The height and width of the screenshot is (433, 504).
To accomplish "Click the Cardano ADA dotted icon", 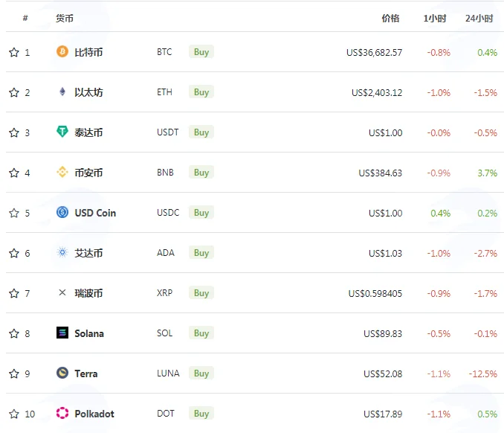I will (62, 252).
